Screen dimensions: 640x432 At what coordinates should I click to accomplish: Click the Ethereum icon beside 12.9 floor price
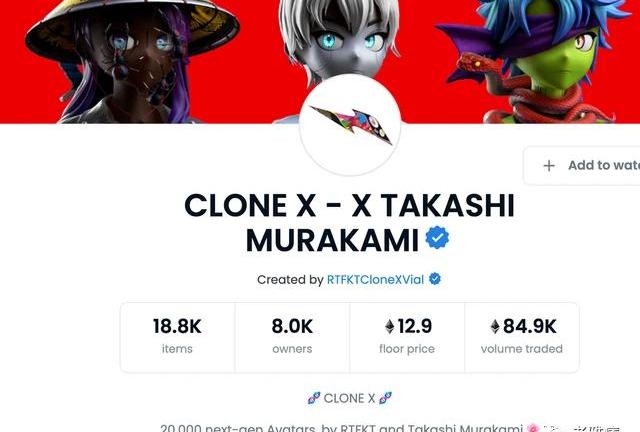(390, 326)
